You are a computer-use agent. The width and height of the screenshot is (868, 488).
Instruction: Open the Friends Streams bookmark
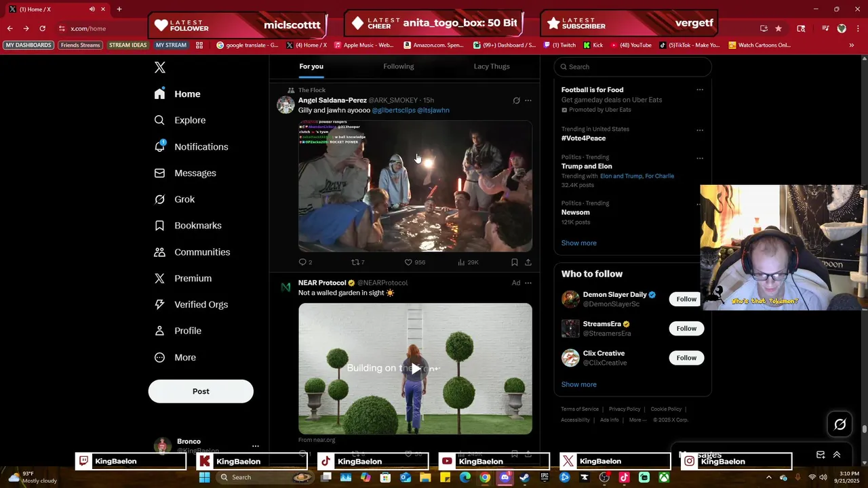pos(80,45)
